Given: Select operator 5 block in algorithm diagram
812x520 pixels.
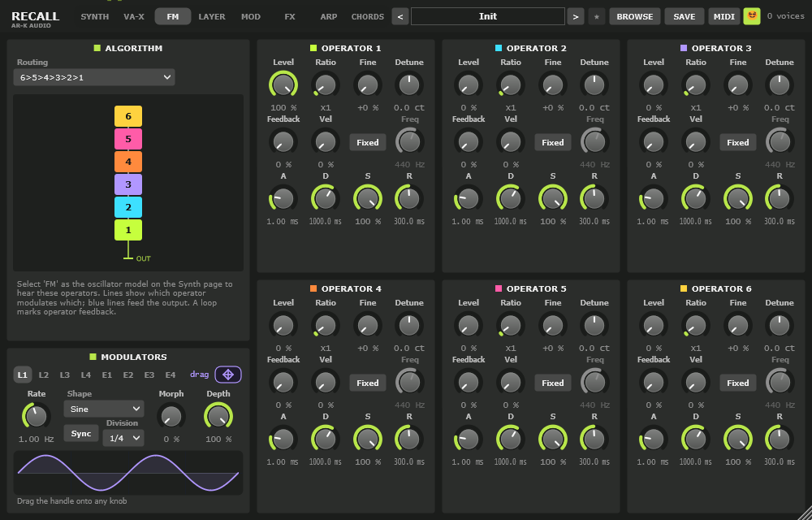Looking at the screenshot, I should [x=128, y=139].
